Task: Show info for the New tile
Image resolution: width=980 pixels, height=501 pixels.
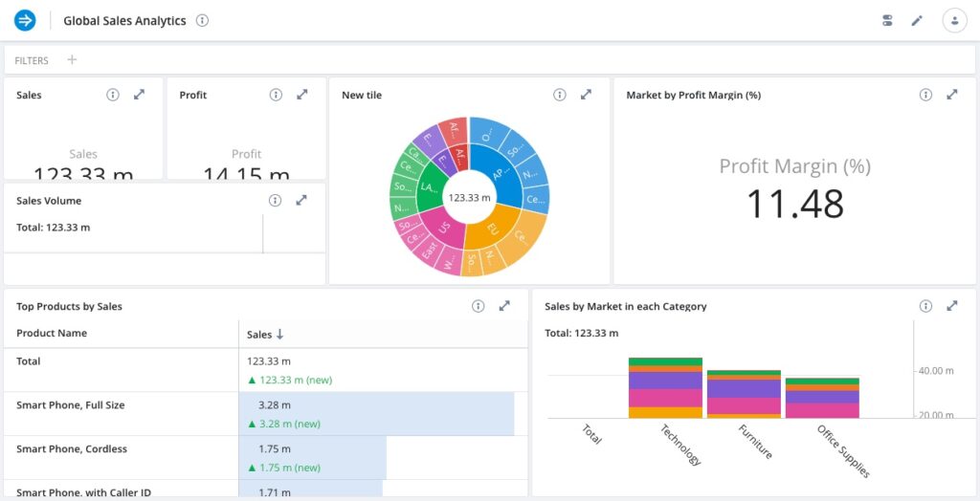Action: [x=559, y=95]
